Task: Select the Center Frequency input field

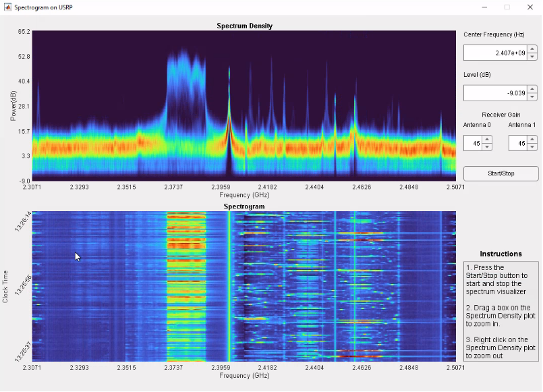Action: 496,53
